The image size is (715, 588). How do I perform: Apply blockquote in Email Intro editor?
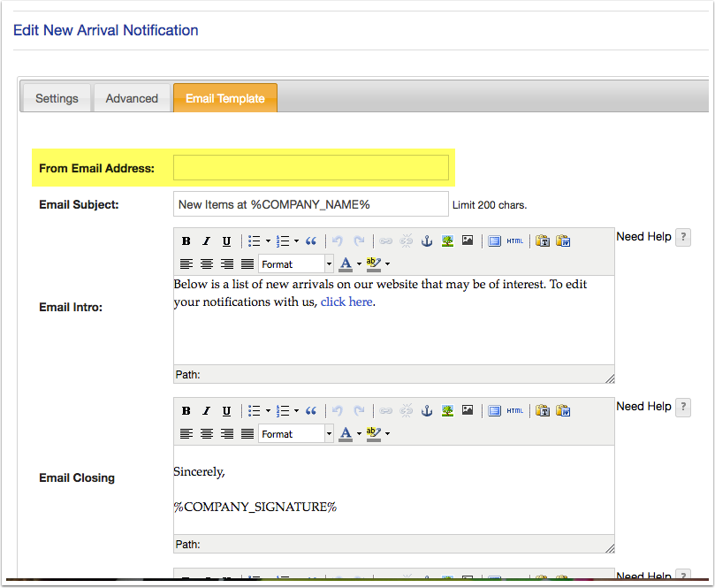[x=311, y=241]
